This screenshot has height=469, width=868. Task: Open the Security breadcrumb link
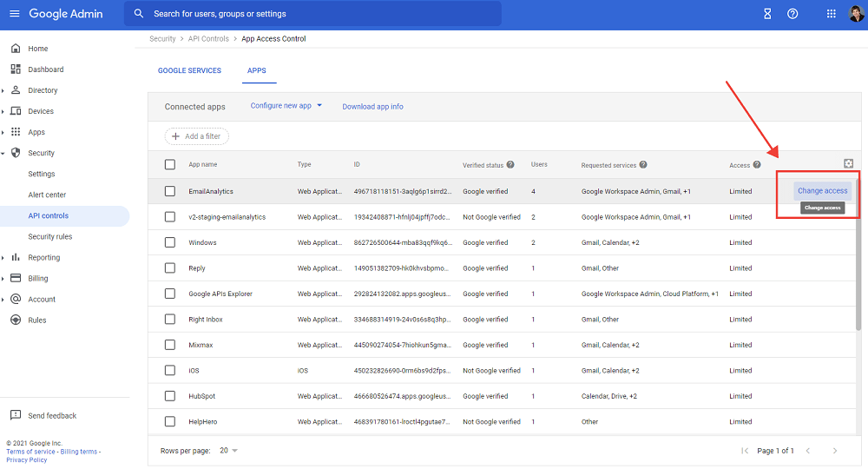click(x=162, y=39)
